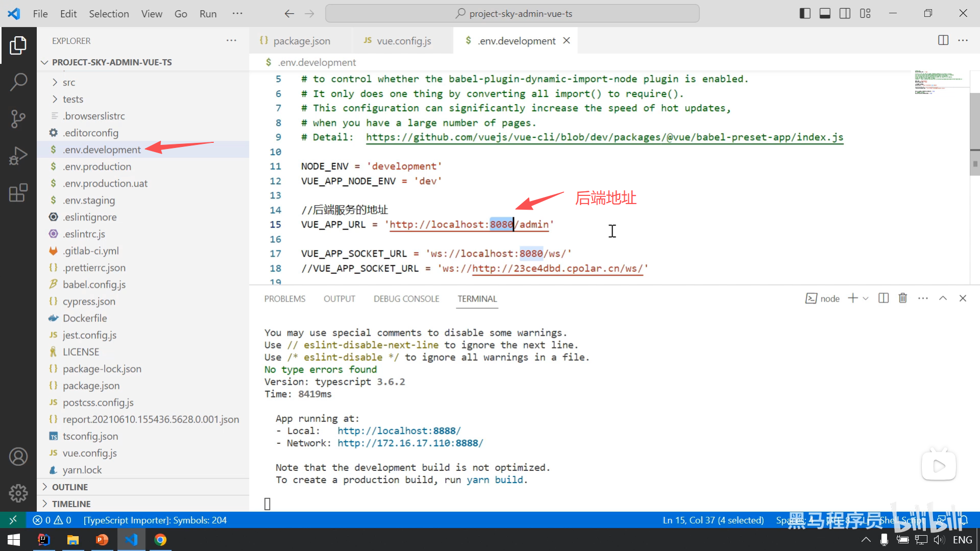Kill terminal with trash icon
The image size is (980, 551).
902,298
